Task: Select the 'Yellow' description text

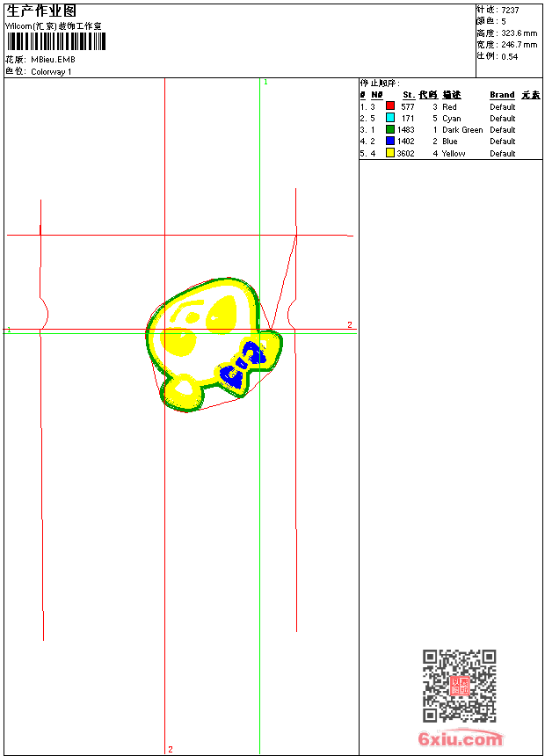Action: click(454, 154)
